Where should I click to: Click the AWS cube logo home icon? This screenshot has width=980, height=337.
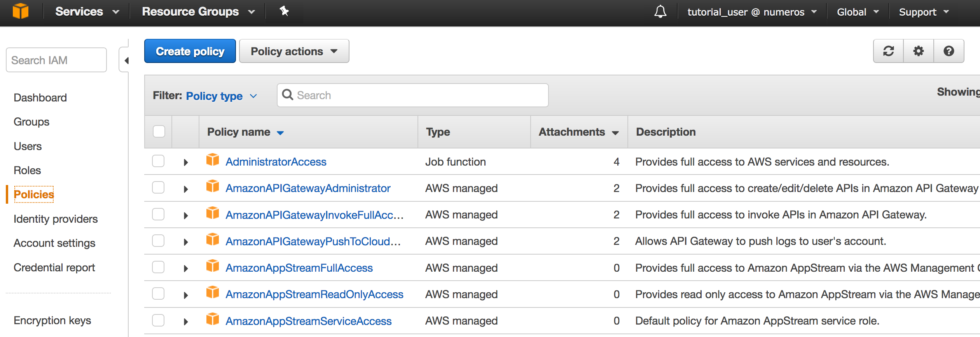click(20, 11)
